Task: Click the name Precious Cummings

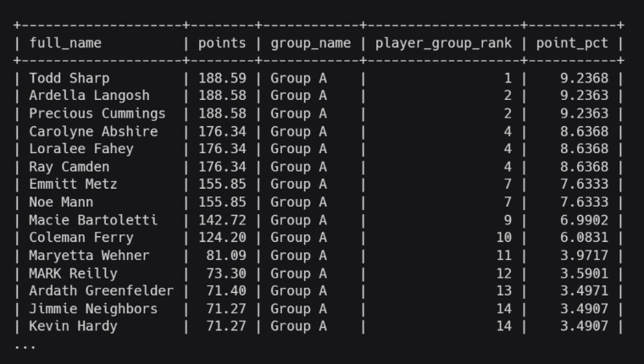Action: pos(97,113)
